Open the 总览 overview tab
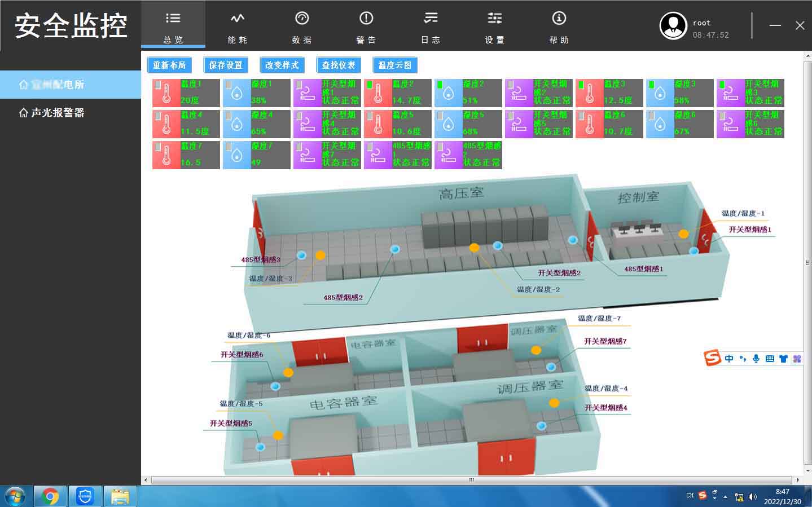The height and width of the screenshot is (507, 812). [x=173, y=27]
